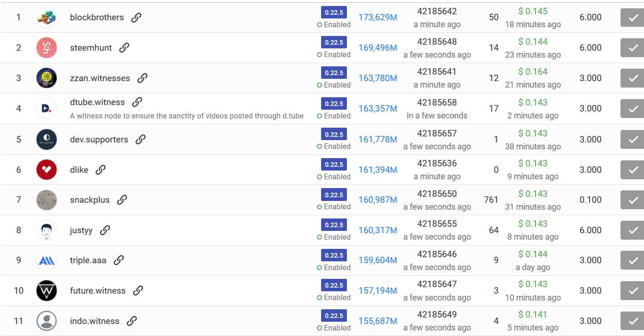
Task: Click dev.supporters dark avatar
Action: click(x=47, y=139)
